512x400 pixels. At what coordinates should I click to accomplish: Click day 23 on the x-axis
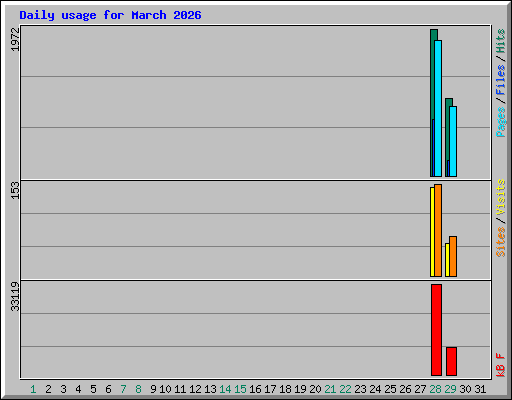click(360, 389)
